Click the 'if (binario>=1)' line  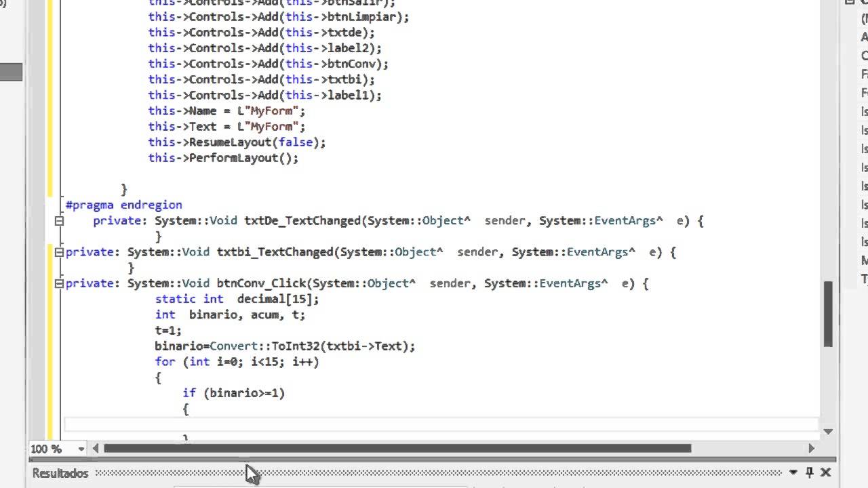(233, 392)
